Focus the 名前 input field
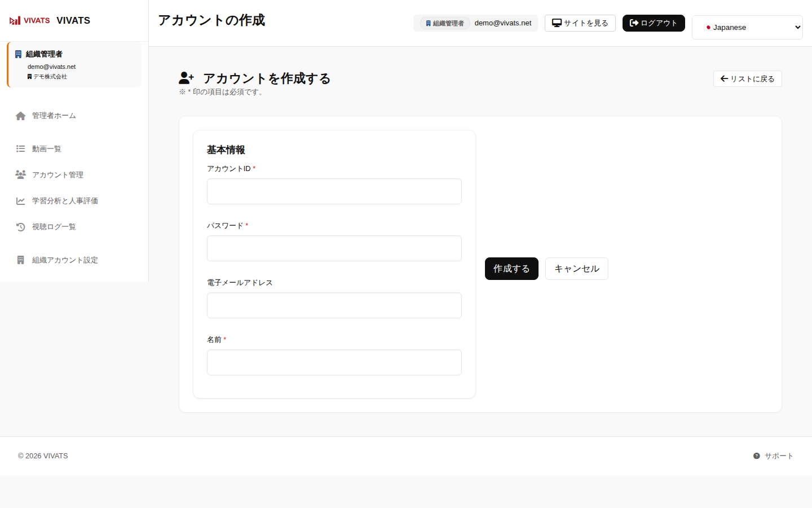 coord(334,362)
